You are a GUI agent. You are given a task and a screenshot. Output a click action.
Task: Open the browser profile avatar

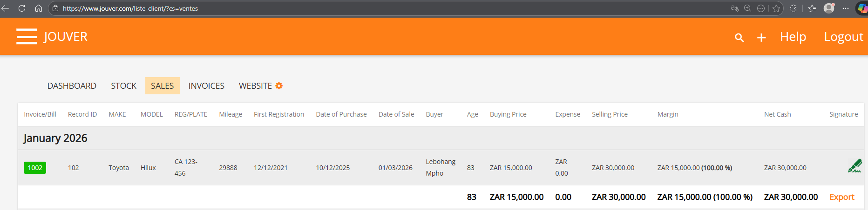[829, 8]
